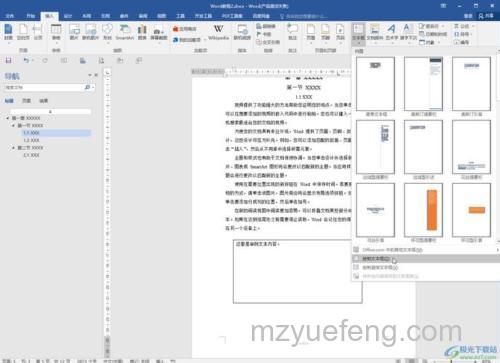Switch to the 百度网盘 tab
This screenshot has width=500, height=363.
261,16
